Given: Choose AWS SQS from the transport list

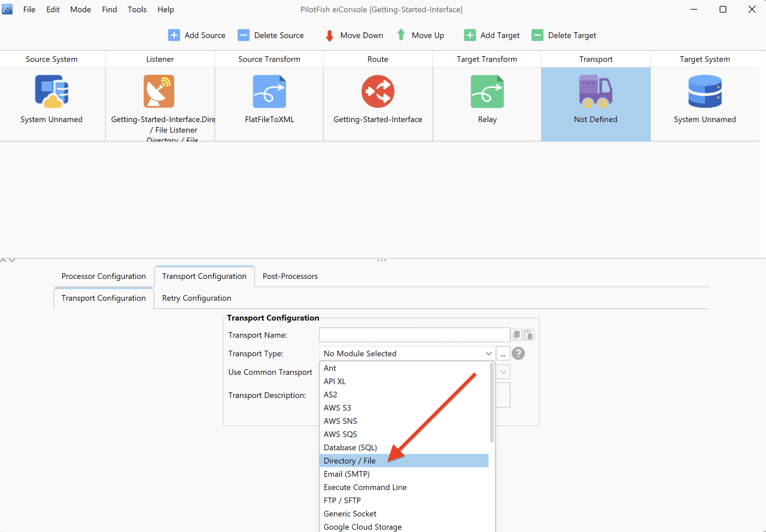Looking at the screenshot, I should [404, 434].
